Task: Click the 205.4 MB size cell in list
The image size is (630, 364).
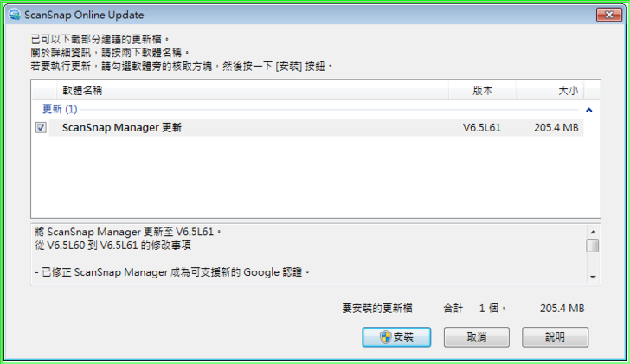Action: coord(556,128)
